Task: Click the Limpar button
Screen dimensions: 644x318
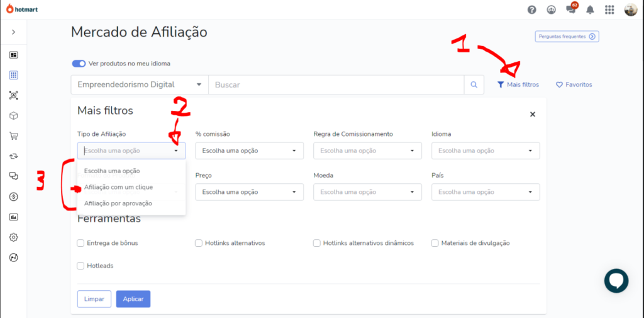Action: [94, 299]
